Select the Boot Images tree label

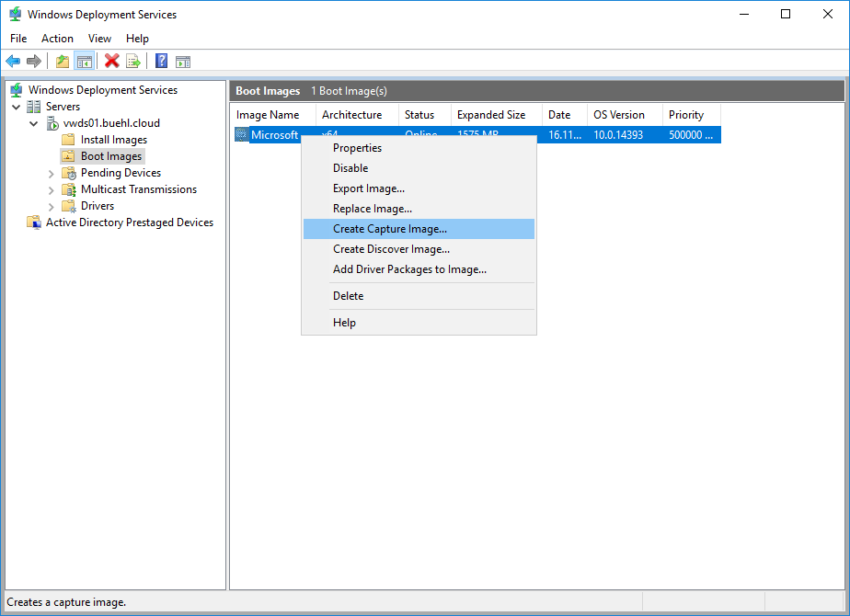point(111,156)
